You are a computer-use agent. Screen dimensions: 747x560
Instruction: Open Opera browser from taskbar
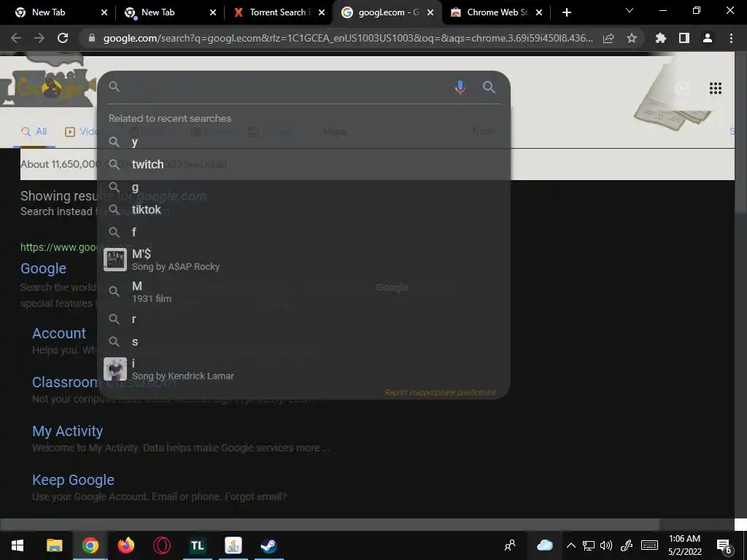pyautogui.click(x=161, y=545)
